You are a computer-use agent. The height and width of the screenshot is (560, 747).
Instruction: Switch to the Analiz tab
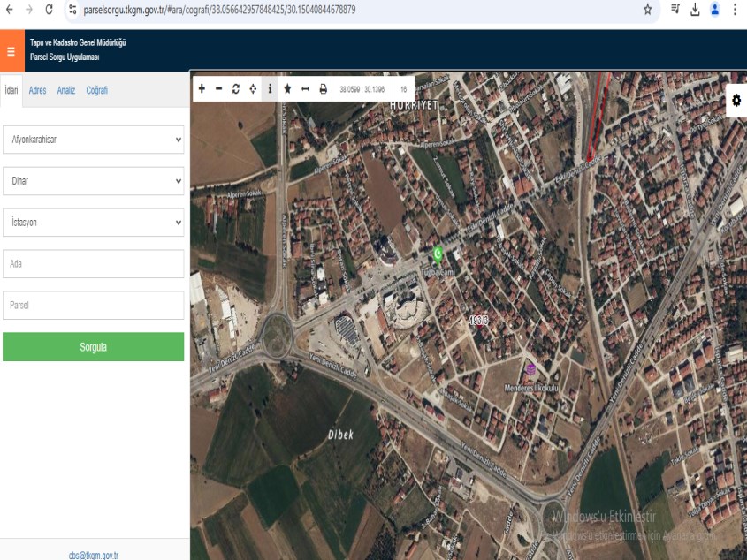[66, 90]
